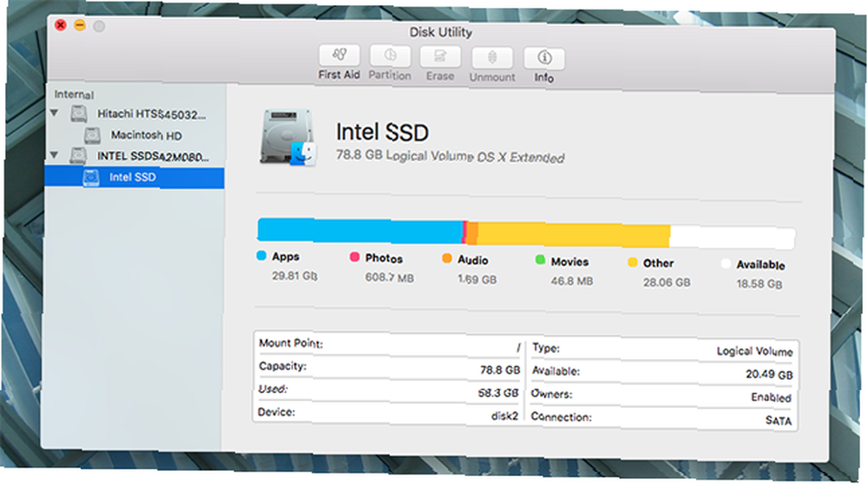868x484 pixels.
Task: Click the white Available legend dot
Action: point(726,264)
